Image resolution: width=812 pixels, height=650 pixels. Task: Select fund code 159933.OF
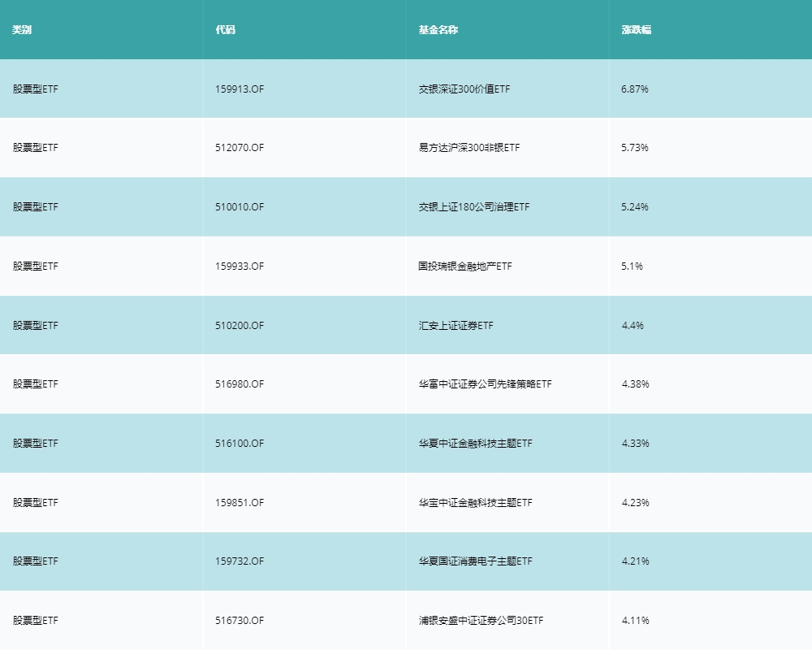(240, 266)
